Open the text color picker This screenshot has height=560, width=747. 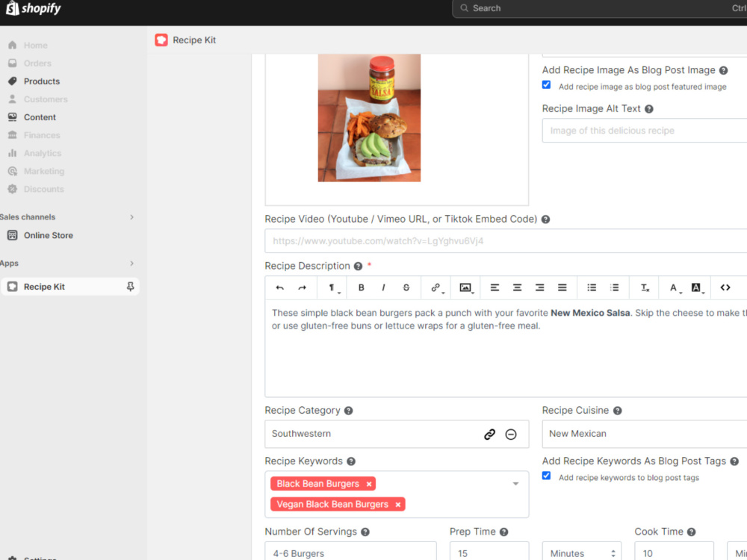pyautogui.click(x=675, y=287)
